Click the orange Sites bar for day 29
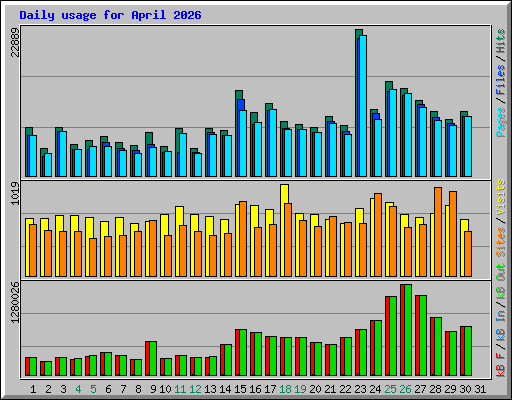 (453, 234)
